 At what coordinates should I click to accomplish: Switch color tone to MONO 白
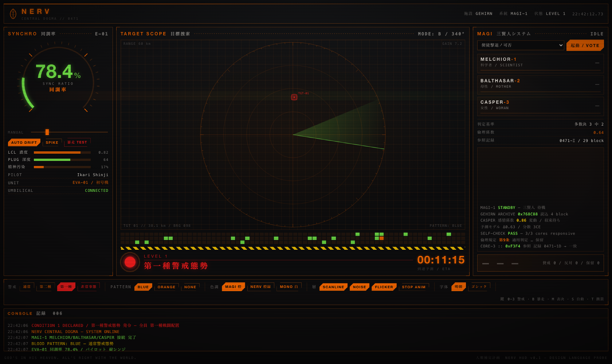(x=289, y=287)
